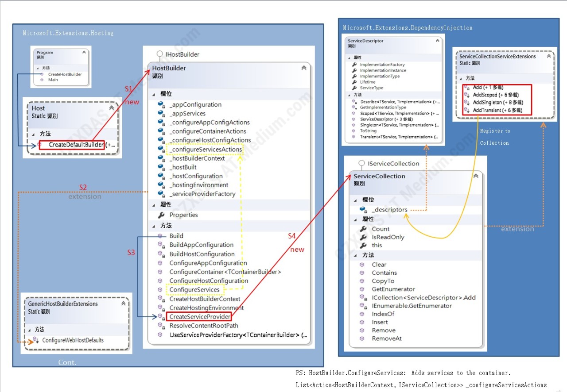The image size is (567, 392).
Task: Click the method icon beside ConfigureContainer<TContainerBuilder>
Action: [161, 272]
